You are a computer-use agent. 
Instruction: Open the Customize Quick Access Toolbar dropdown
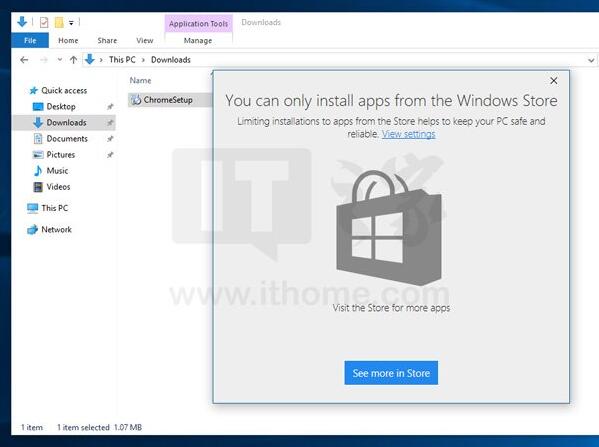pyautogui.click(x=71, y=23)
